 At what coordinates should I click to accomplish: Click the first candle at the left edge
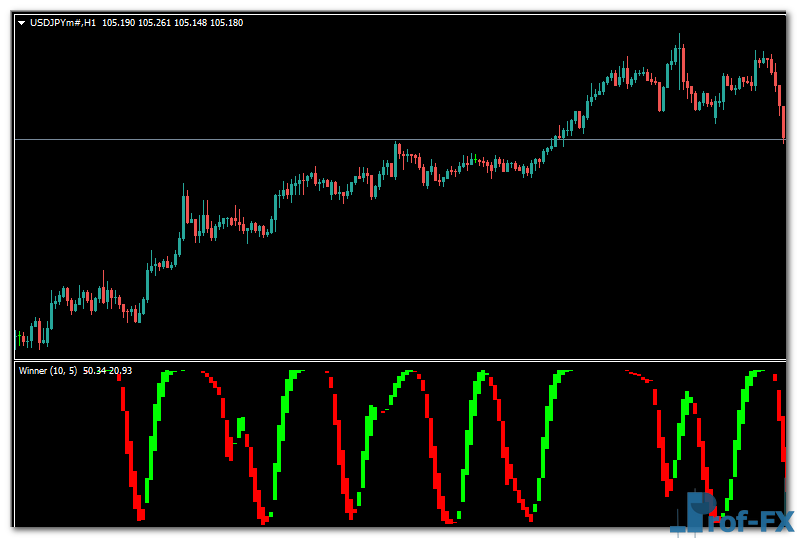tap(19, 338)
